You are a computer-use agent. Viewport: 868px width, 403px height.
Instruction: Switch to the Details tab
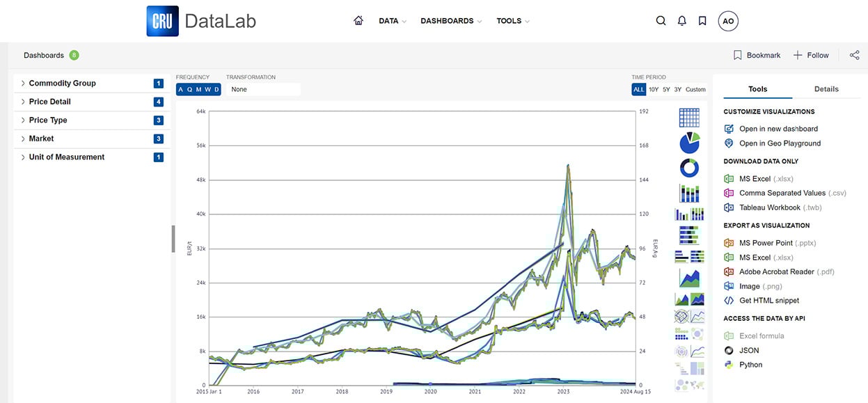pyautogui.click(x=826, y=89)
